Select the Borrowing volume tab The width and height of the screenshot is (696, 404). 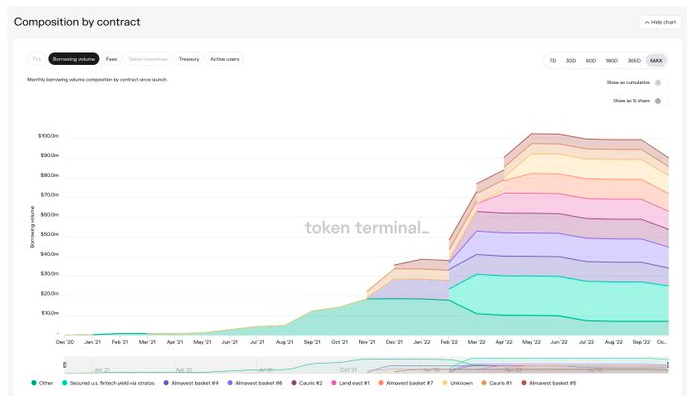click(74, 59)
